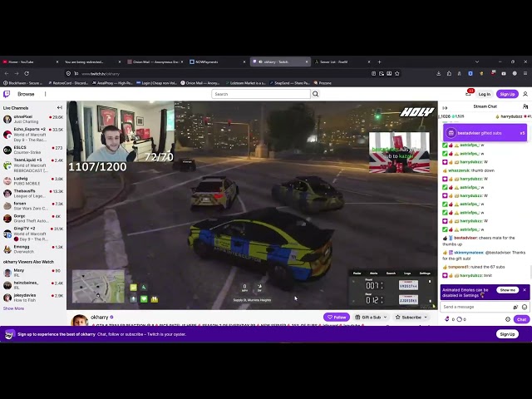Open the more options menu beside Browse

tap(45, 94)
